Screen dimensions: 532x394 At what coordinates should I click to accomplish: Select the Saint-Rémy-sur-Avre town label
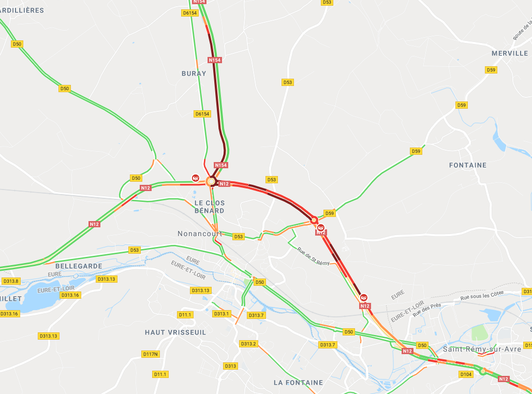click(x=482, y=349)
